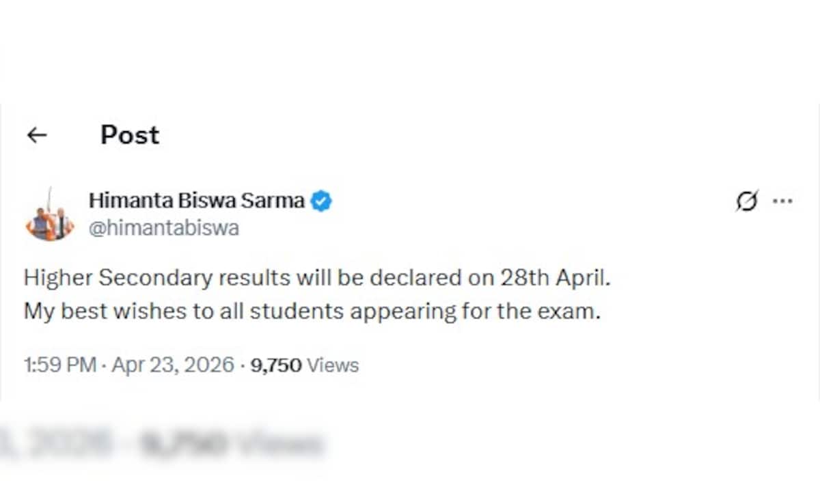Image resolution: width=820 pixels, height=504 pixels.
Task: Click the bold 9,750 view count number
Action: point(277,365)
